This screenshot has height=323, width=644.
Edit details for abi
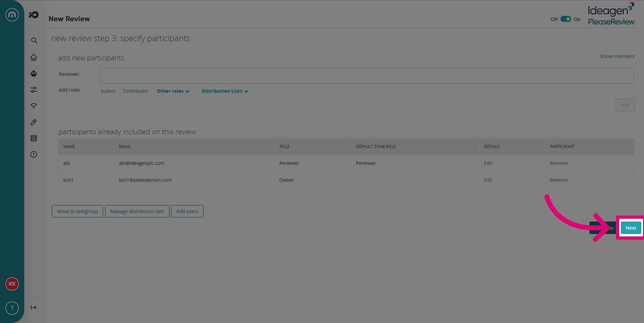(x=488, y=163)
